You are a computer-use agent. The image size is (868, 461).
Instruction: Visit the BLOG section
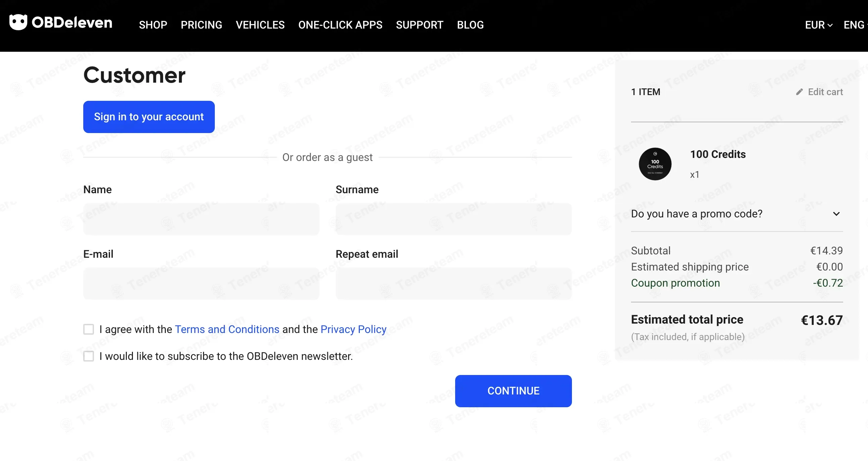pos(470,25)
